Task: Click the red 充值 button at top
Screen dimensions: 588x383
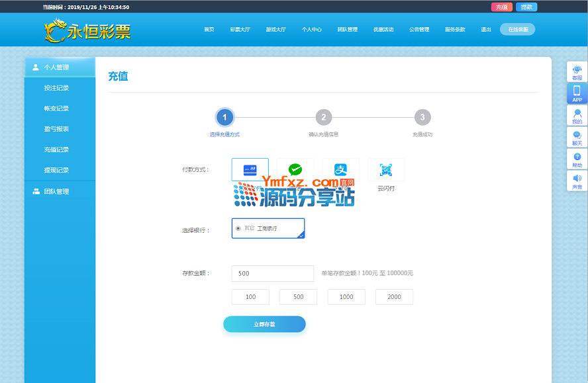Action: tap(501, 7)
